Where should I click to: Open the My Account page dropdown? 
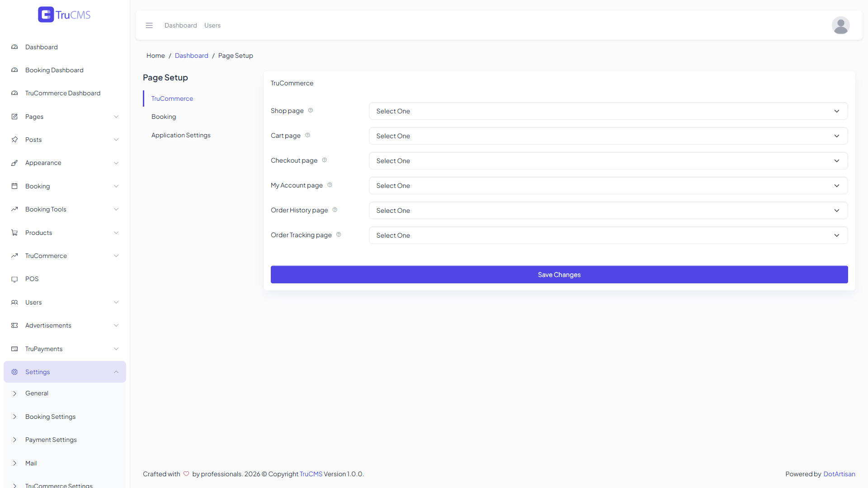(608, 186)
